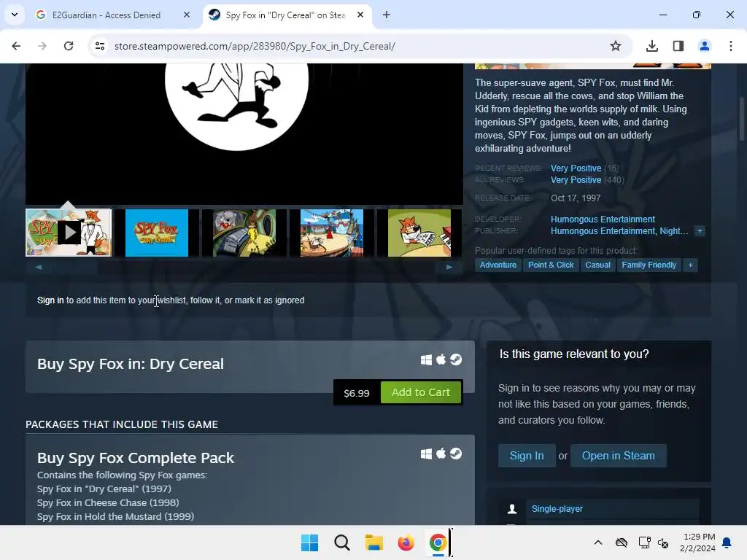Expand more tags plus button
Viewport: 747px width, 560px height.
click(x=690, y=265)
